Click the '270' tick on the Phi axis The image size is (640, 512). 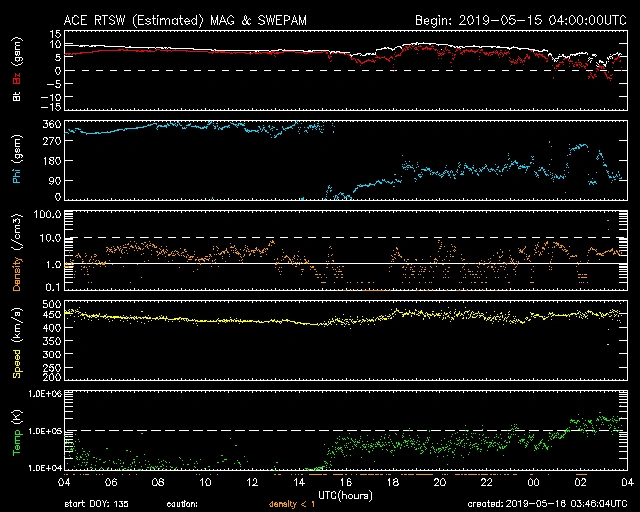52,141
